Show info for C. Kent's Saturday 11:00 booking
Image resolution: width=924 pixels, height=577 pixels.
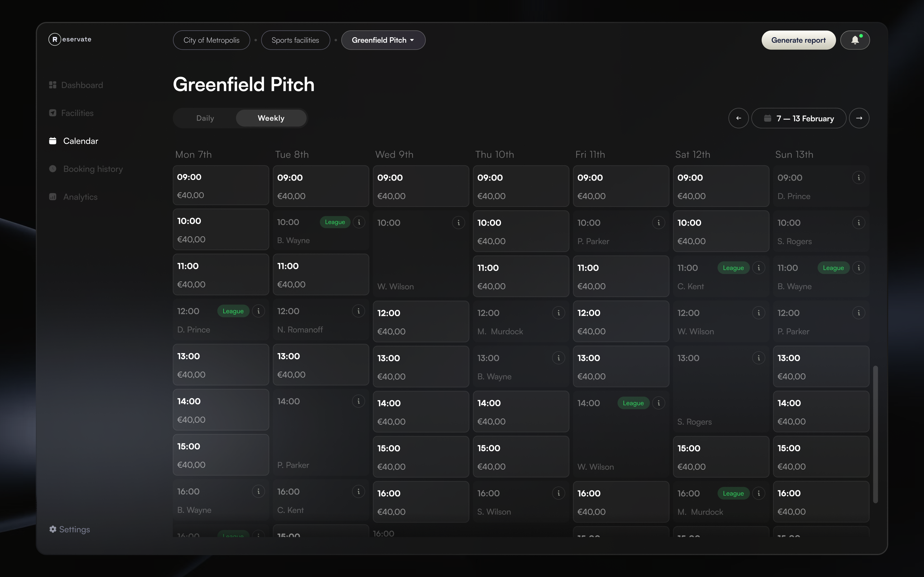[759, 267]
